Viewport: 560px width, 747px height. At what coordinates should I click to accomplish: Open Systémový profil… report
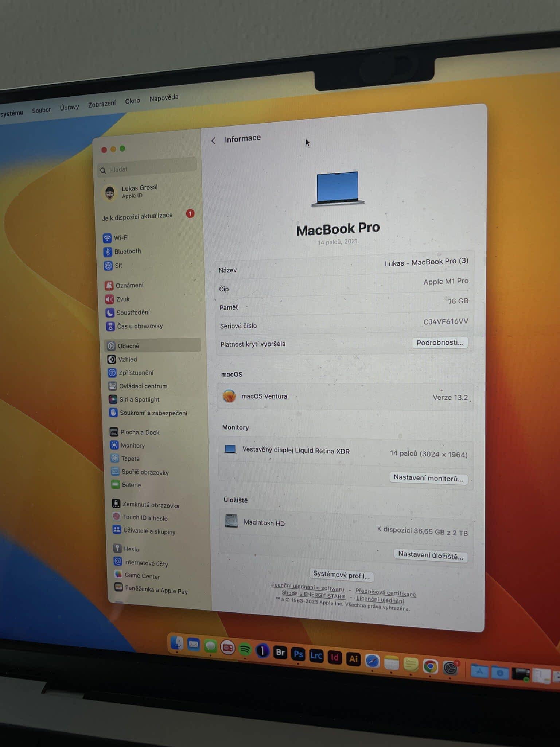(x=341, y=575)
